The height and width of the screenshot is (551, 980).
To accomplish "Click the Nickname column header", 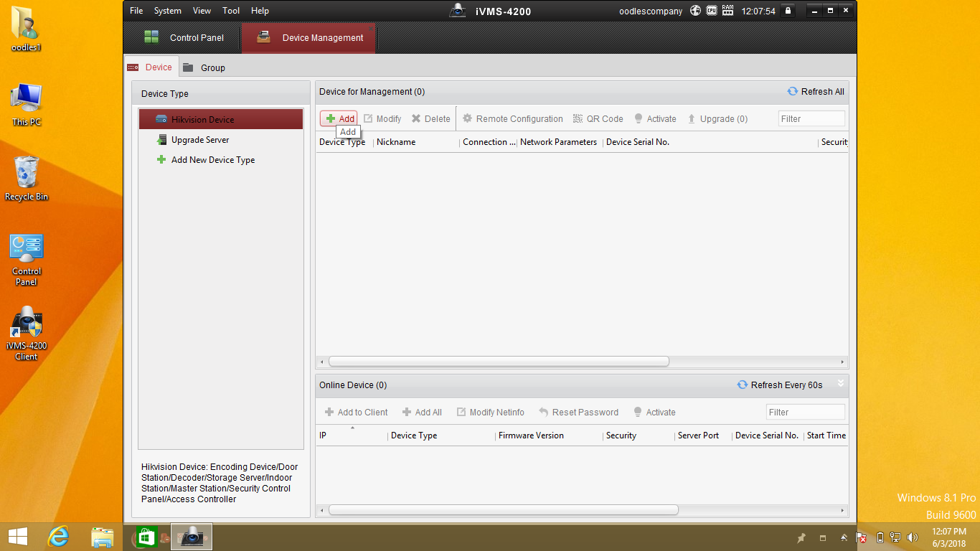I will (396, 142).
